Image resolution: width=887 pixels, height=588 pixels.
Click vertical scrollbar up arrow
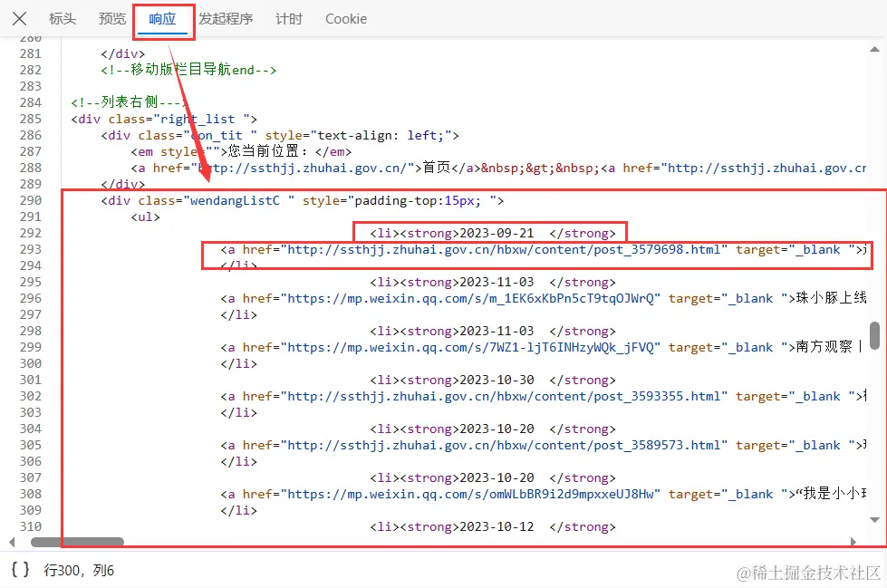click(x=874, y=50)
